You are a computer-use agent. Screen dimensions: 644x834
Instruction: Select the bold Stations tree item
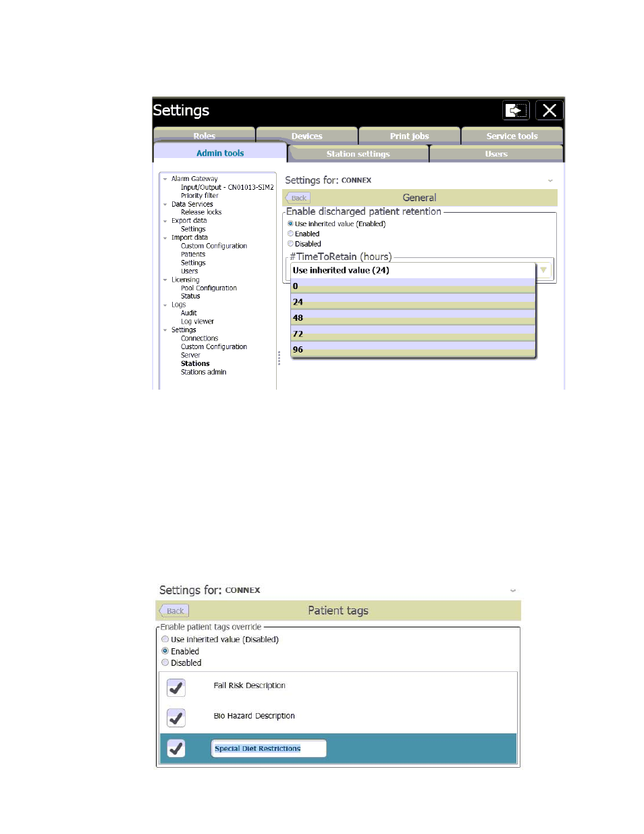pyautogui.click(x=195, y=363)
